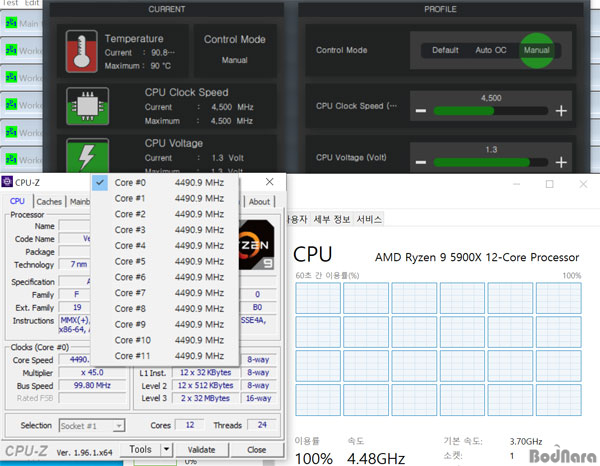The height and width of the screenshot is (466, 600).
Task: Adjust the CPU Clock Speed slider
Action: click(x=491, y=111)
